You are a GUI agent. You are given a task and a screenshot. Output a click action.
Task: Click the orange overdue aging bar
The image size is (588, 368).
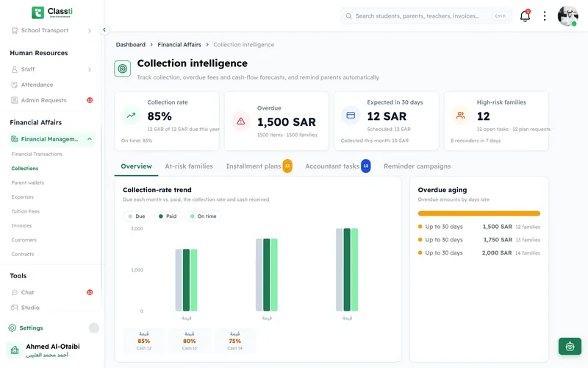[479, 213]
